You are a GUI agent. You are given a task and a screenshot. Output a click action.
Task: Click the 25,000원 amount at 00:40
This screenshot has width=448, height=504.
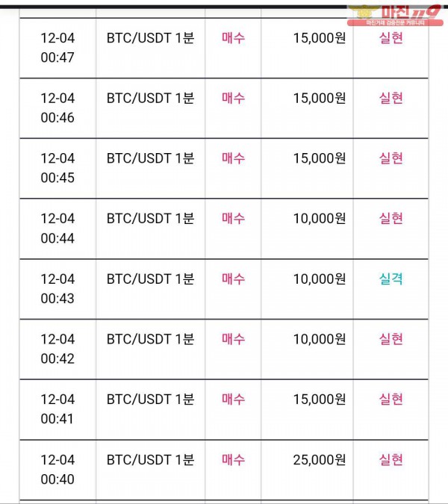(x=320, y=460)
